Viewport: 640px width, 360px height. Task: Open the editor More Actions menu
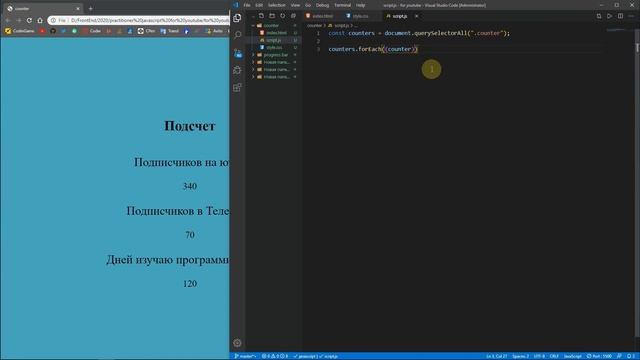pyautogui.click(x=631, y=16)
